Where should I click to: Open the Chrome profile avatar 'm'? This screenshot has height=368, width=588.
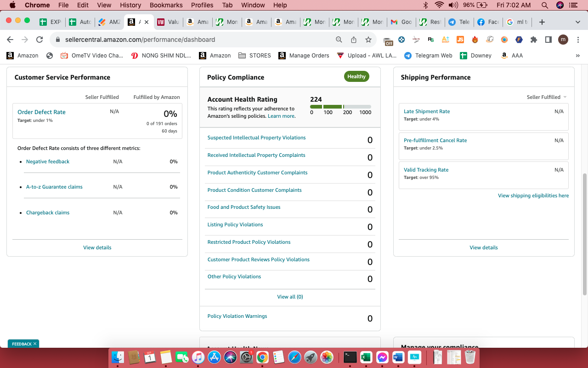point(563,40)
